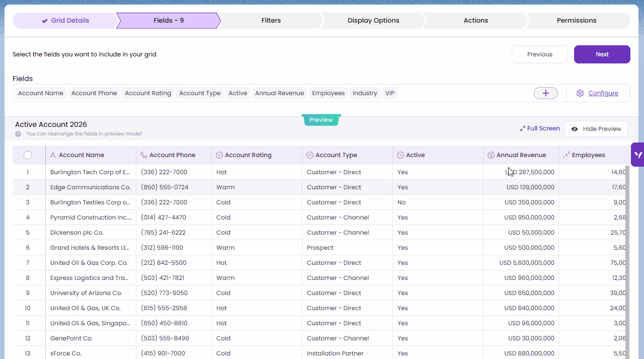644x359 pixels.
Task: Open the Active column picklist icon
Action: tap(400, 155)
